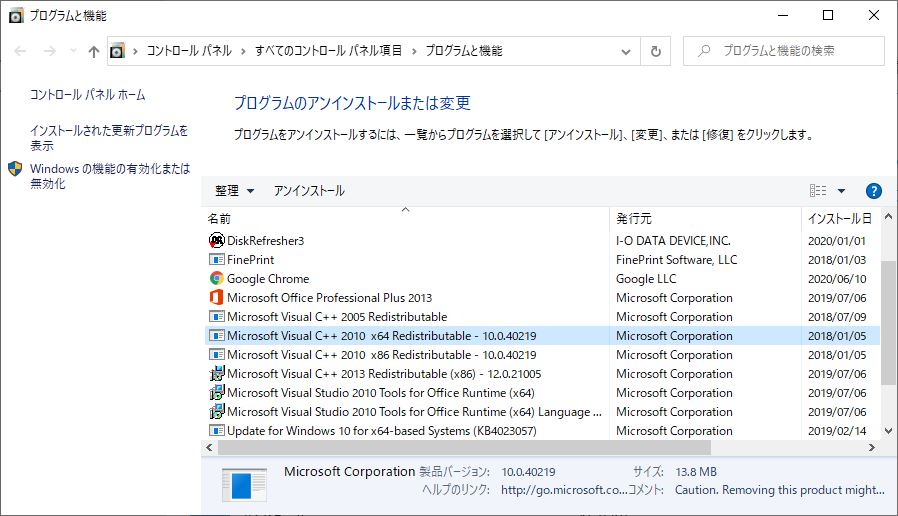Click the horizontal scrollbar of program list
This screenshot has height=516, width=898.
[460, 448]
